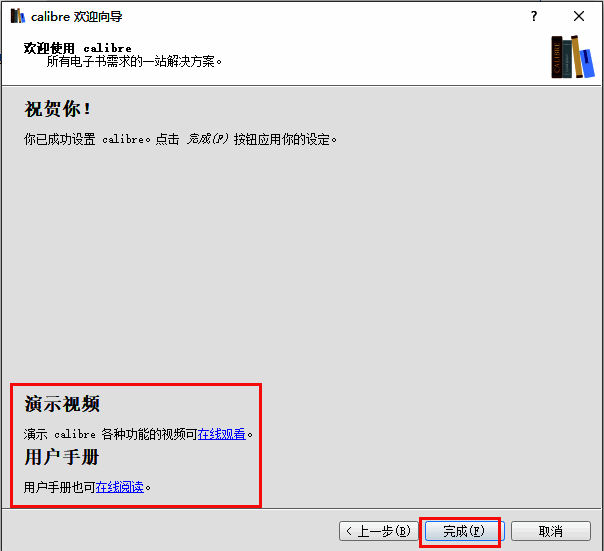This screenshot has width=604, height=551.
Task: Click the 完成(F) finish button
Action: pyautogui.click(x=465, y=531)
